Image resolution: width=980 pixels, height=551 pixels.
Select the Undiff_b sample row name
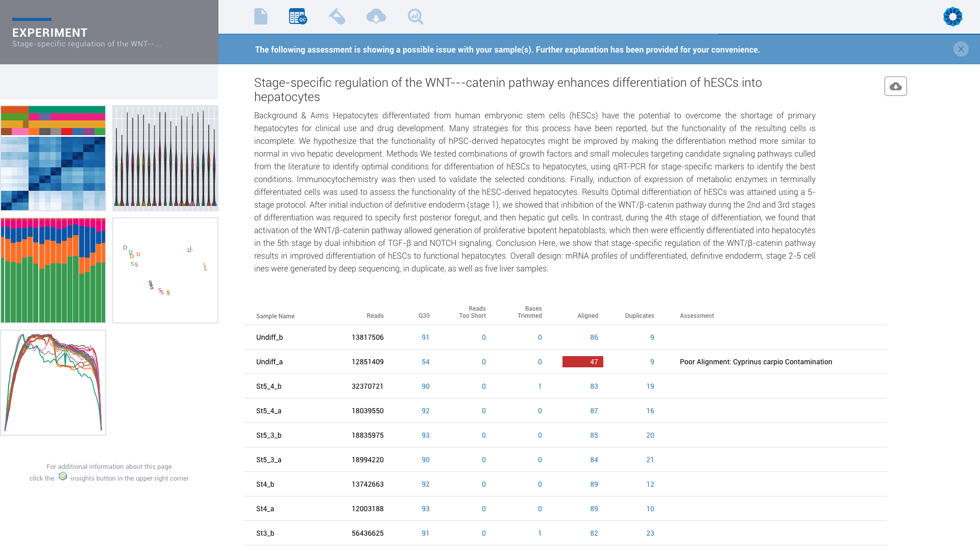point(269,337)
